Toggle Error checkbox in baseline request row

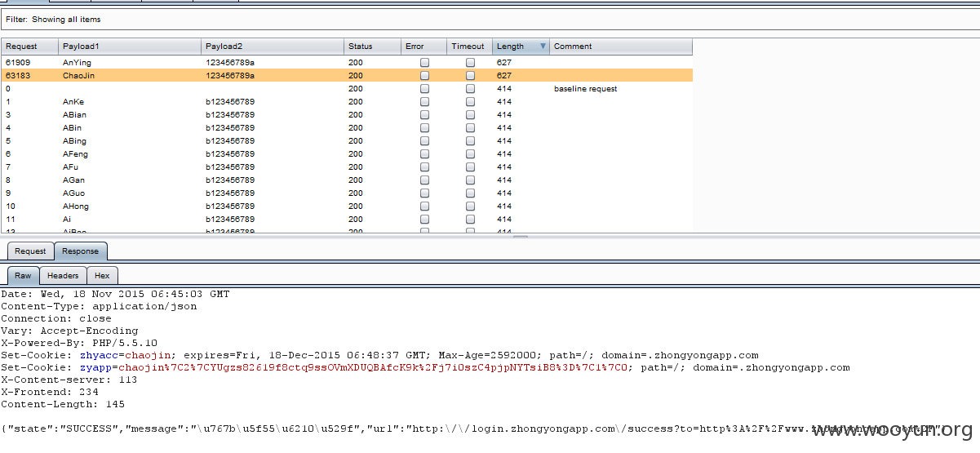click(x=424, y=89)
